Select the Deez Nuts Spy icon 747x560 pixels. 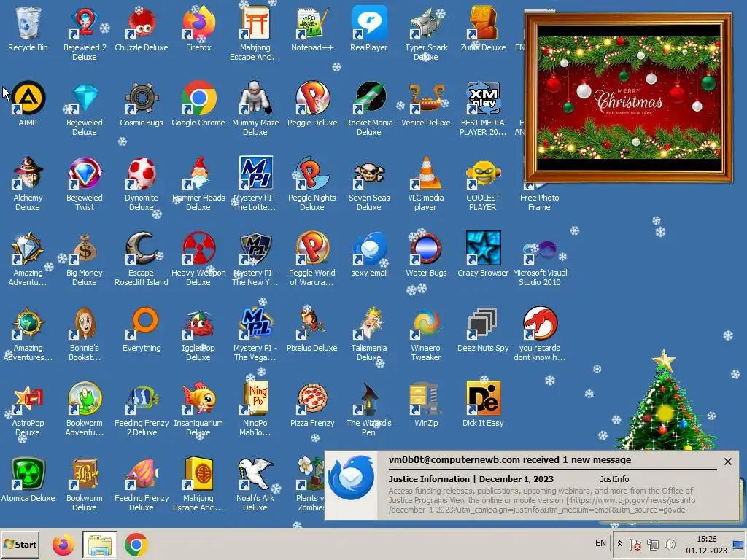click(x=483, y=330)
